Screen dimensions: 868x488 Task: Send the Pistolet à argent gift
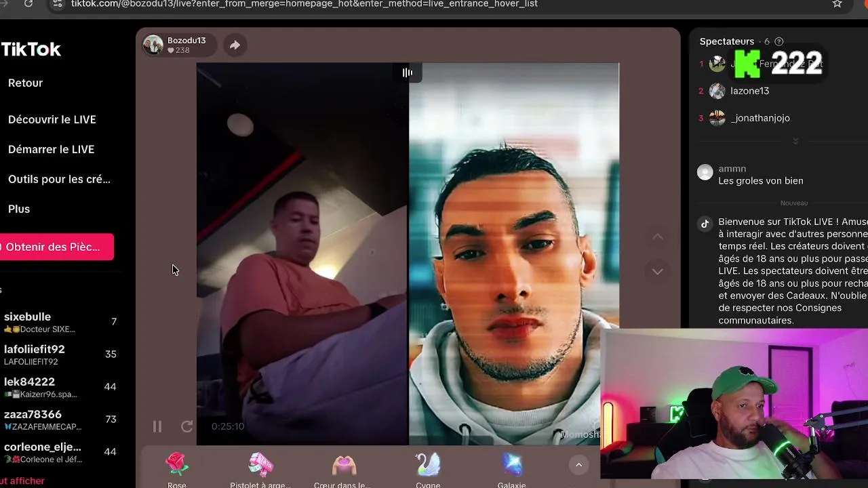point(260,469)
